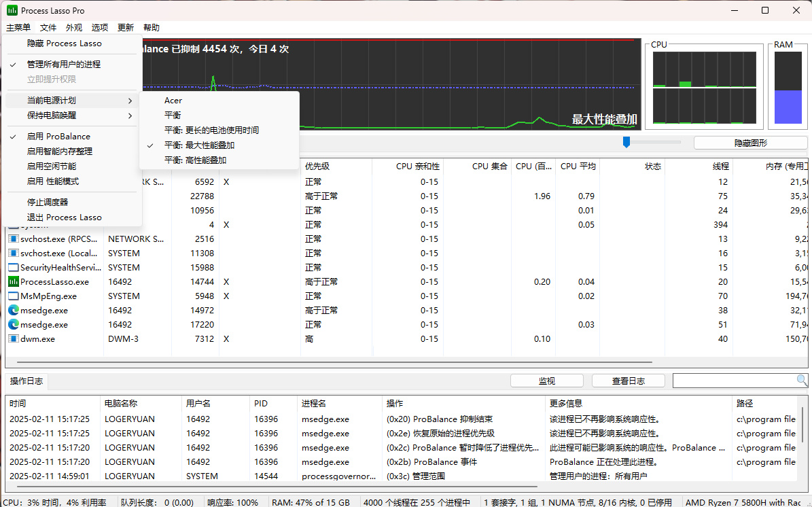This screenshot has width=812, height=507.
Task: Open the 选项 menu
Action: coord(100,27)
